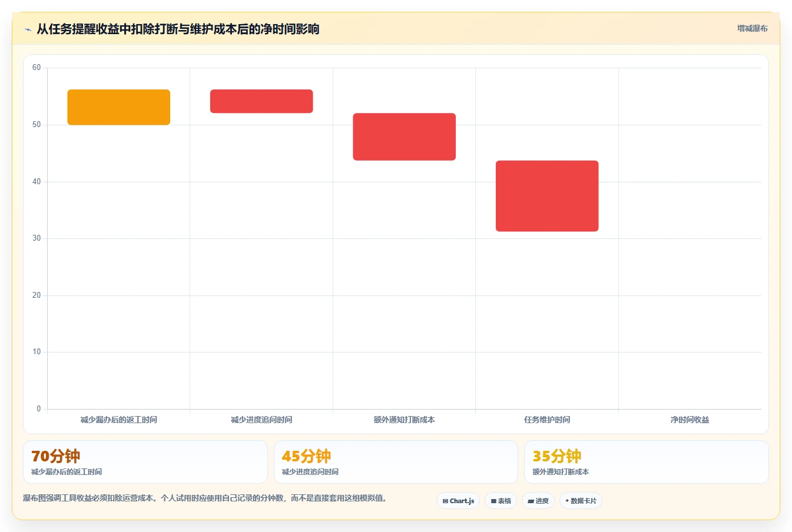Click the y-axis value 30
This screenshot has width=792, height=532.
click(37, 238)
